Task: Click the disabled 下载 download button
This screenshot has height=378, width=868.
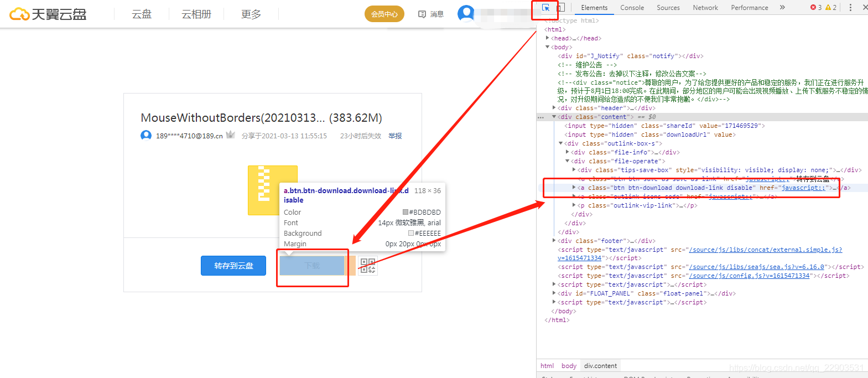Action: [x=312, y=266]
